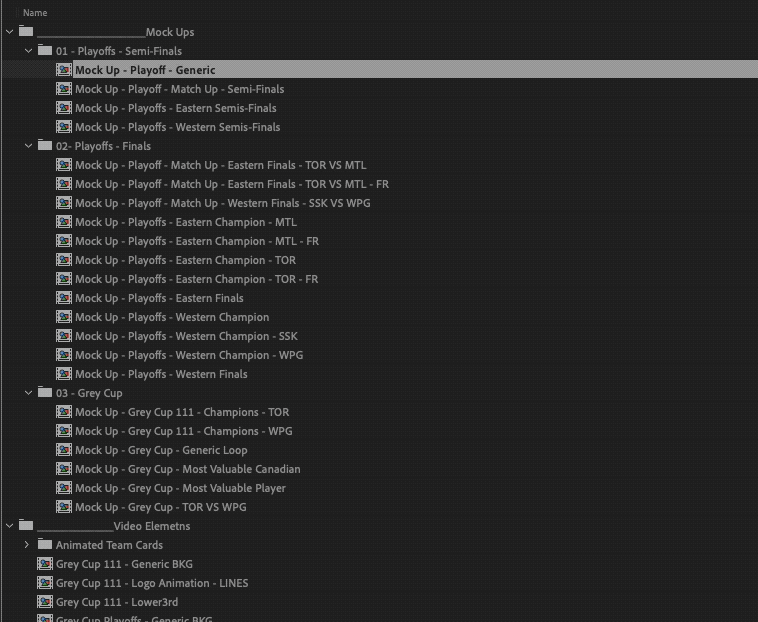Click comp icon for Grey Cup - Generic Loop

click(x=64, y=450)
